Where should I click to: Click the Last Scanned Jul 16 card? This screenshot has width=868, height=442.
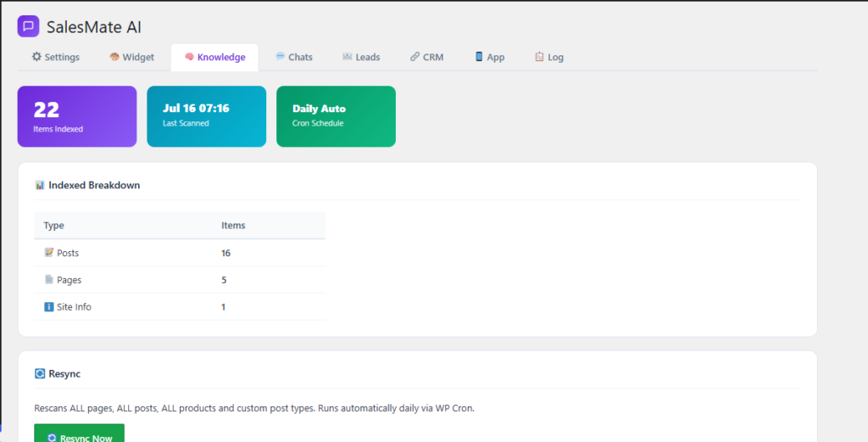[207, 116]
